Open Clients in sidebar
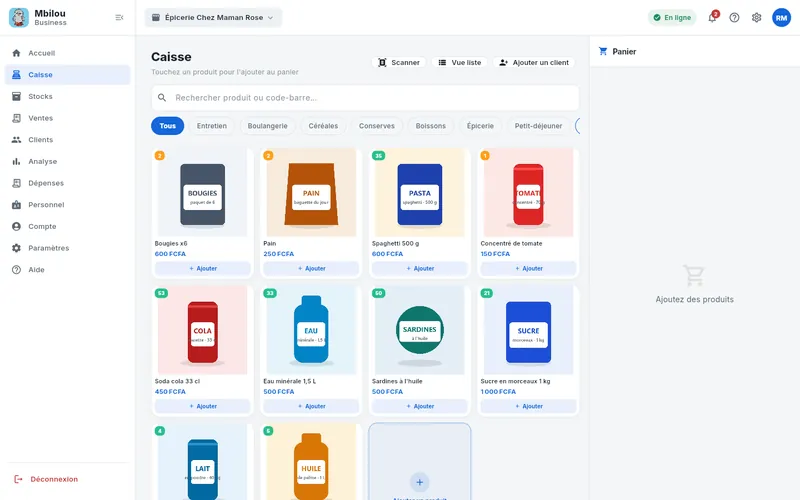Viewport: 800px width, 500px height. 67,140
